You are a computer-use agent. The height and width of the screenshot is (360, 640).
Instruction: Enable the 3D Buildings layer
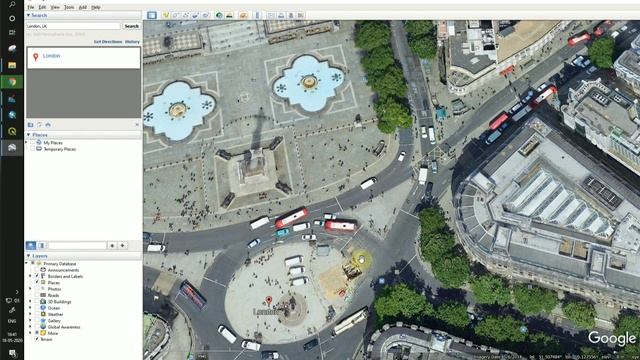pyautogui.click(x=37, y=302)
